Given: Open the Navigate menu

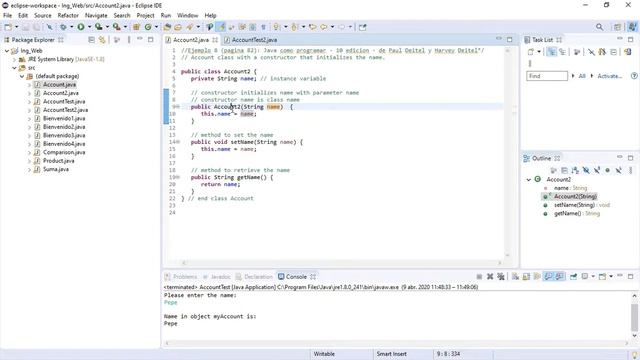Looking at the screenshot, I should point(96,16).
